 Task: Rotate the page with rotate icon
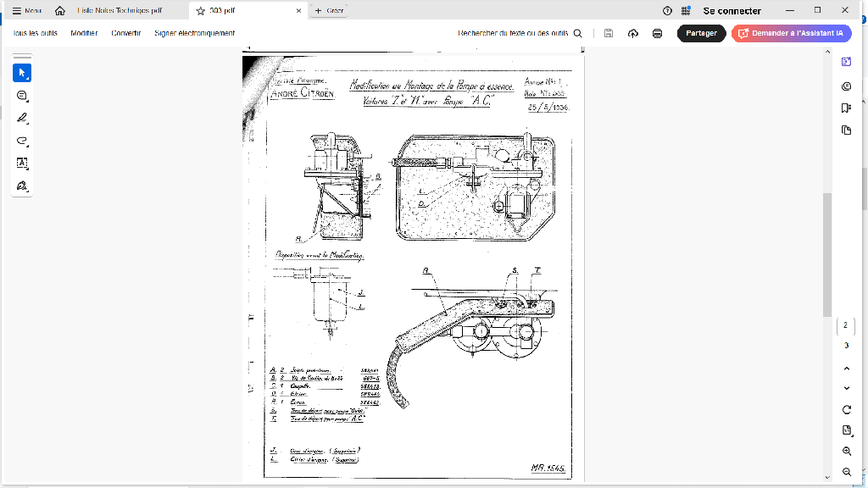(x=847, y=410)
